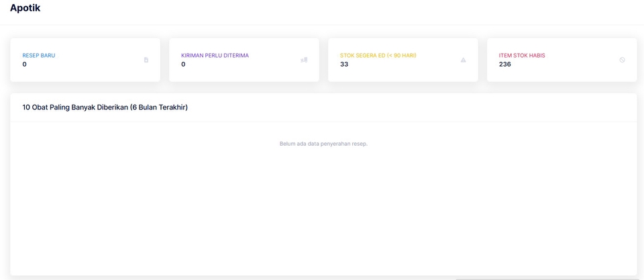
Task: Click empty space right of 236 in stock card
Action: click(563, 65)
